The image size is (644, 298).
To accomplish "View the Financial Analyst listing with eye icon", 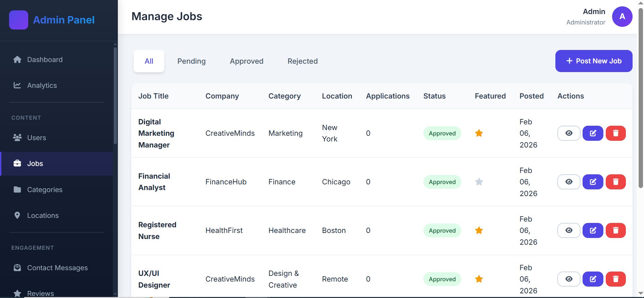I will pos(568,182).
